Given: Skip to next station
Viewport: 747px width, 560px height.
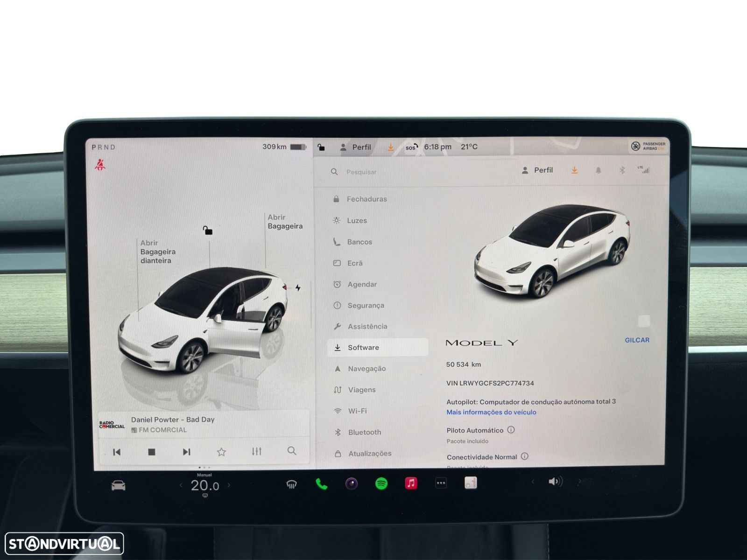Looking at the screenshot, I should point(186,452).
